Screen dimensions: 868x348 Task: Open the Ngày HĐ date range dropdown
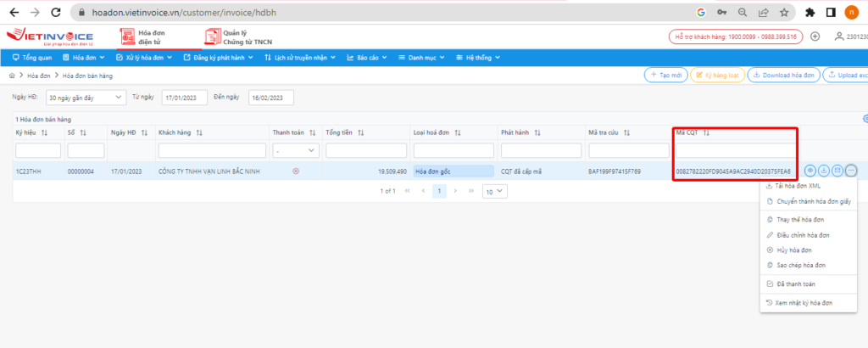tap(86, 98)
